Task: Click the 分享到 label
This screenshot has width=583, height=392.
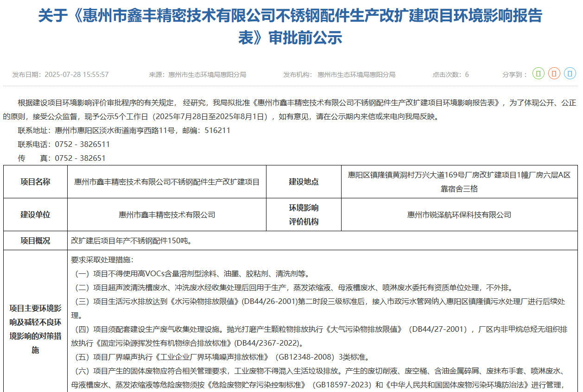Action: click(514, 75)
